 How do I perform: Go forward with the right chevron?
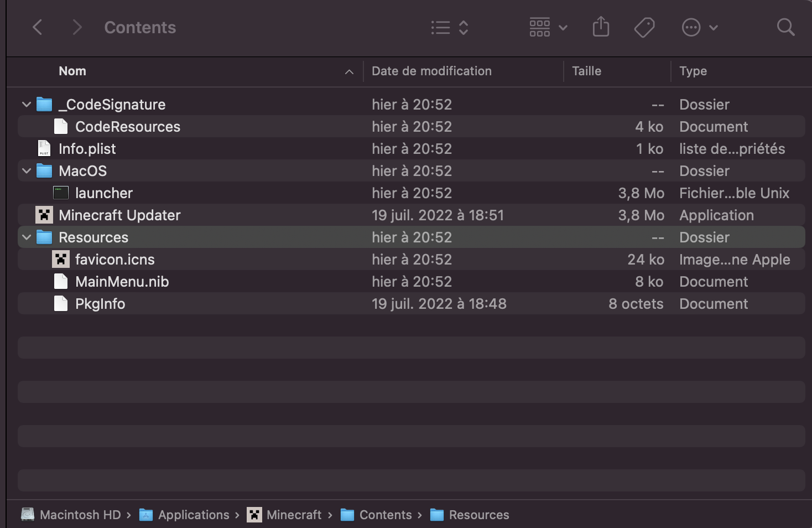click(77, 27)
